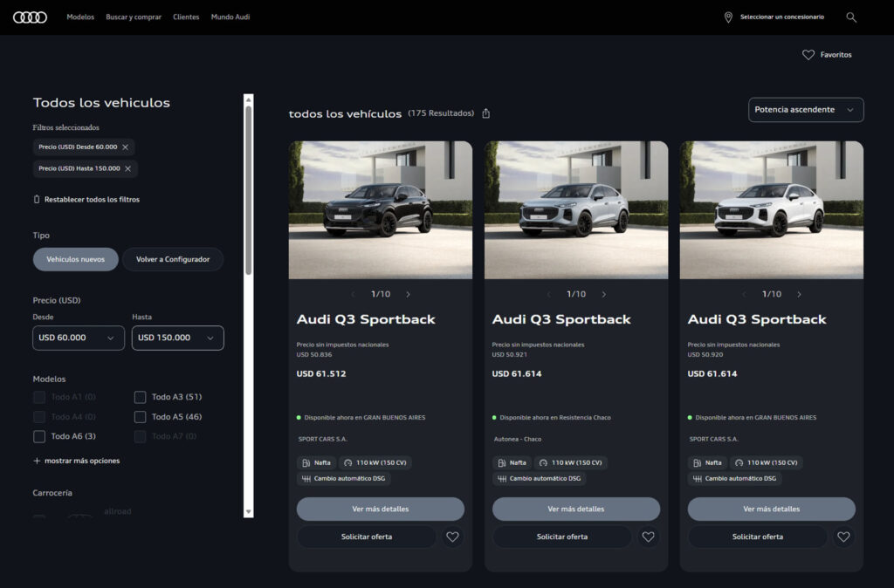Open the silver Q3 Sportback photo
The width and height of the screenshot is (894, 588).
[576, 210]
